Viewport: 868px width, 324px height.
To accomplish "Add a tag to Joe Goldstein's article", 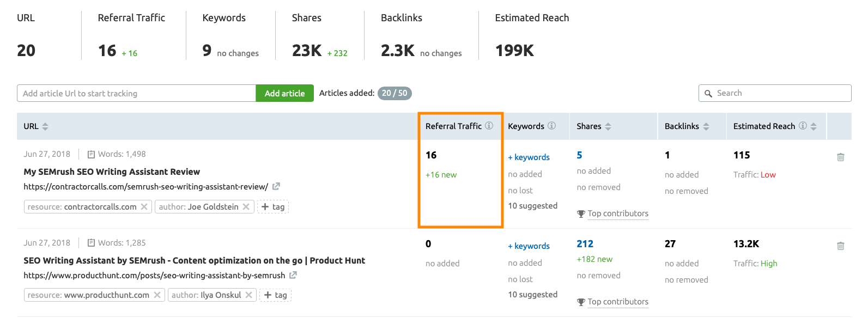I will [x=273, y=207].
